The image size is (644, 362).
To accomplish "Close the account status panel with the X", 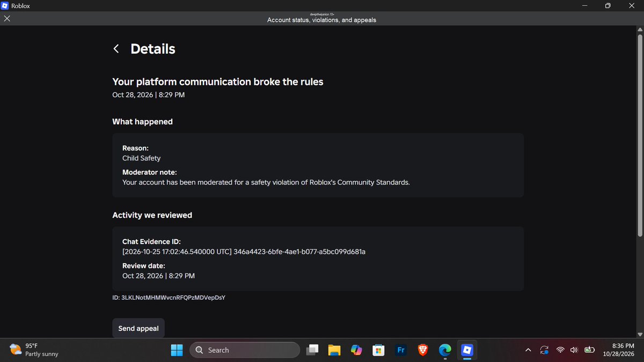I will (x=7, y=18).
